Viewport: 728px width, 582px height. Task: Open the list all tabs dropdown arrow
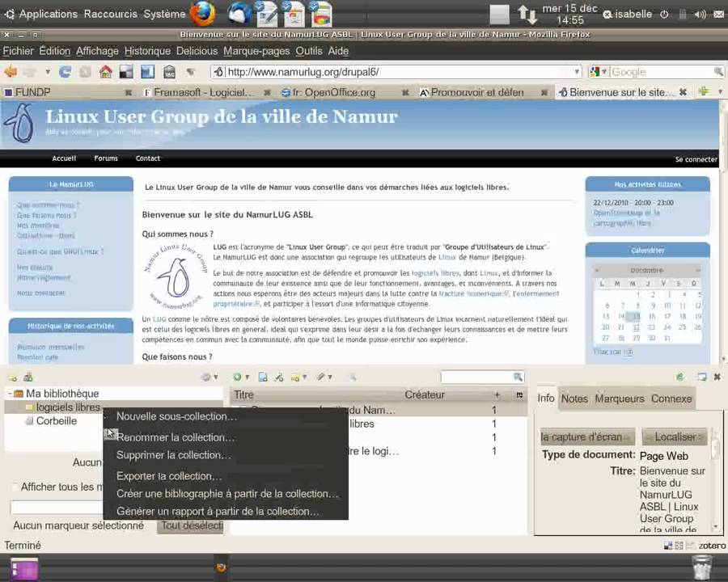pos(720,92)
